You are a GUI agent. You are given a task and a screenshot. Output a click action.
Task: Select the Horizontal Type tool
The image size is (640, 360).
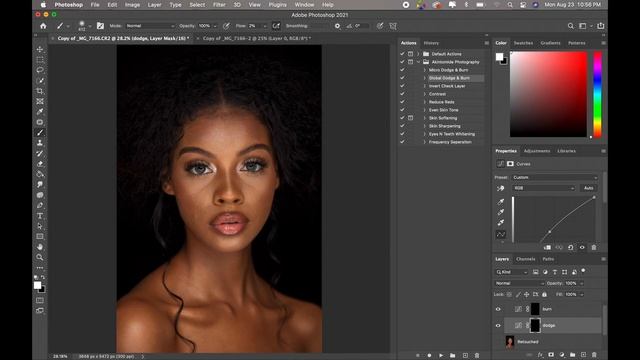(x=40, y=216)
